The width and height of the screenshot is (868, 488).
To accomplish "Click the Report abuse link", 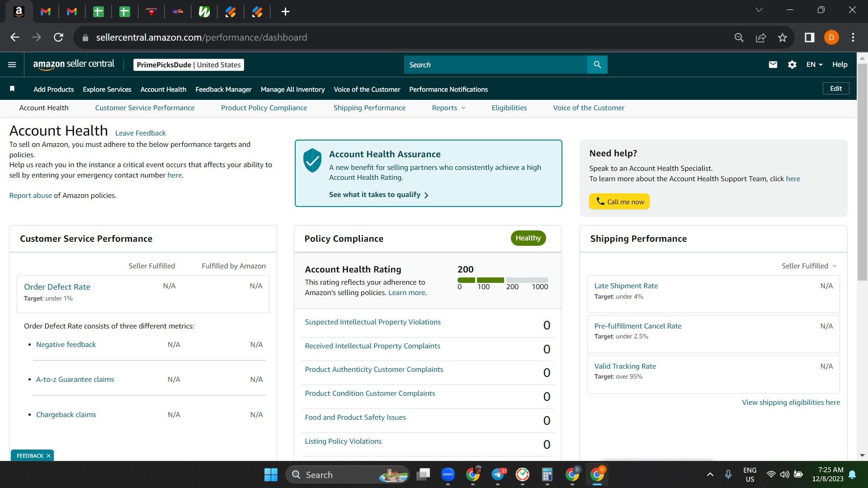I will coord(31,195).
